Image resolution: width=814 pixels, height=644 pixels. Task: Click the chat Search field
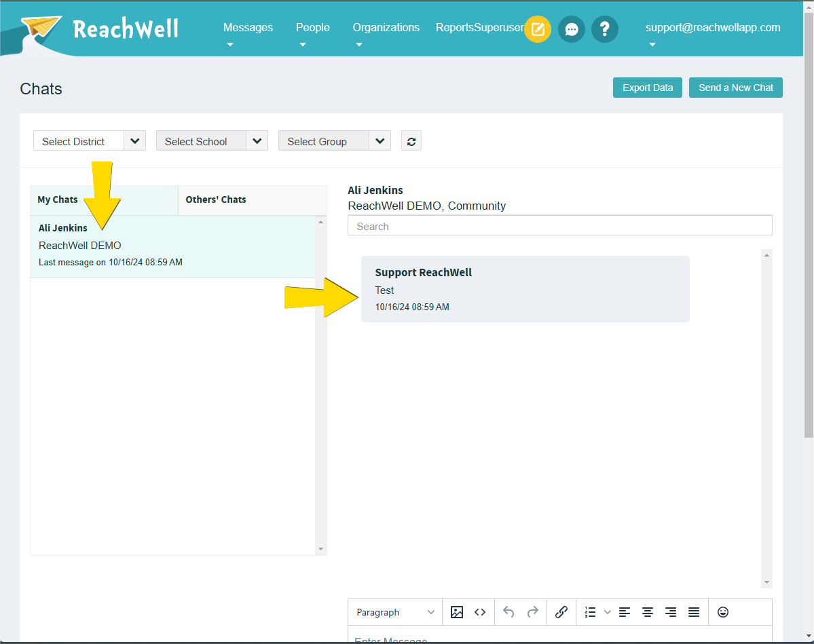(x=559, y=226)
